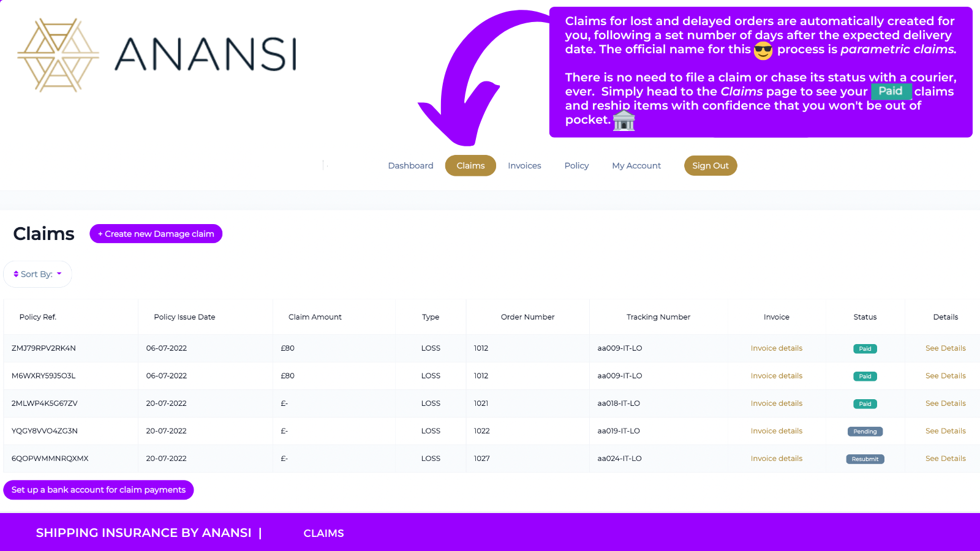Open Invoice details for ZMJ79RPV2RK4N
The height and width of the screenshot is (551, 980).
(x=777, y=348)
